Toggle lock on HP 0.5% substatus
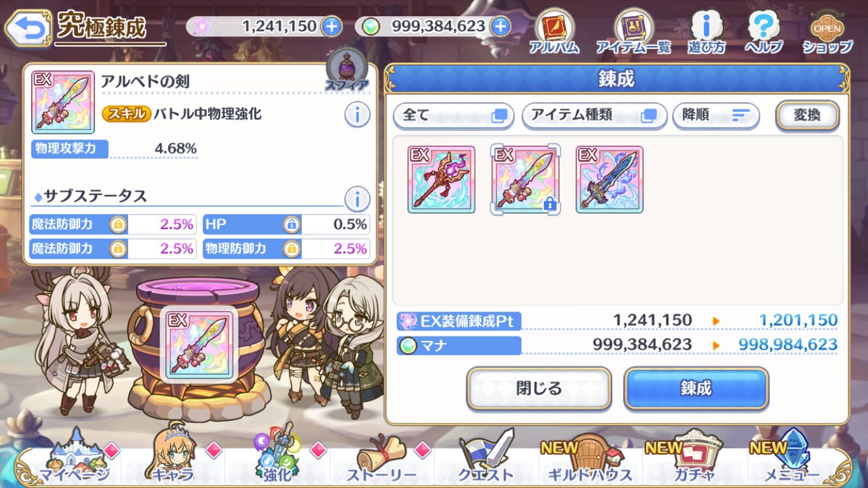 (291, 224)
